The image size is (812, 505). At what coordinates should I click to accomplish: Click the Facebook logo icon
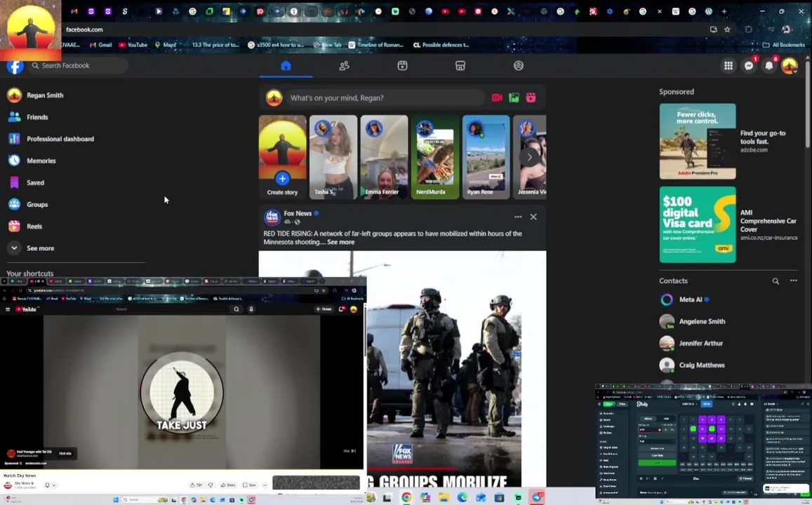point(15,66)
